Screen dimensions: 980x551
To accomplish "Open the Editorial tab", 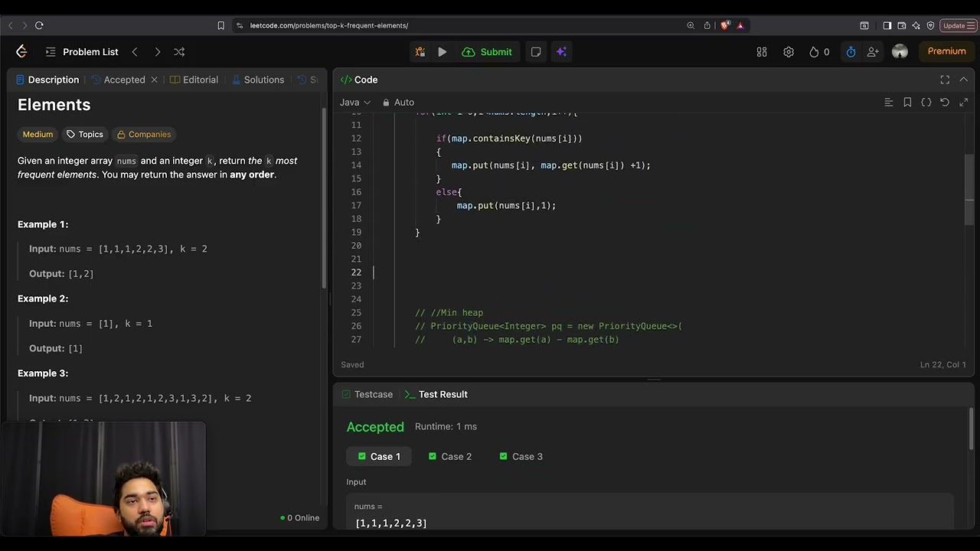I will [x=194, y=80].
